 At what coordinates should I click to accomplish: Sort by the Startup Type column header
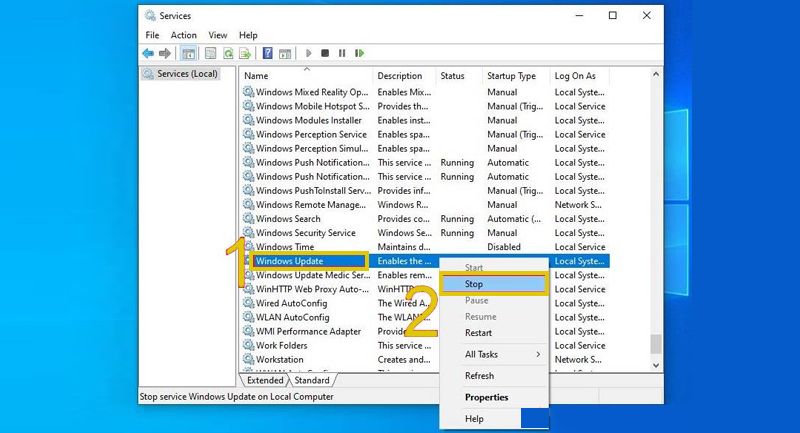tap(516, 75)
